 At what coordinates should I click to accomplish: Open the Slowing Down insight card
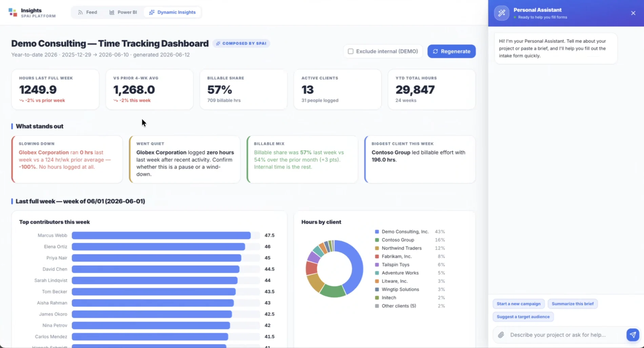tap(67, 159)
